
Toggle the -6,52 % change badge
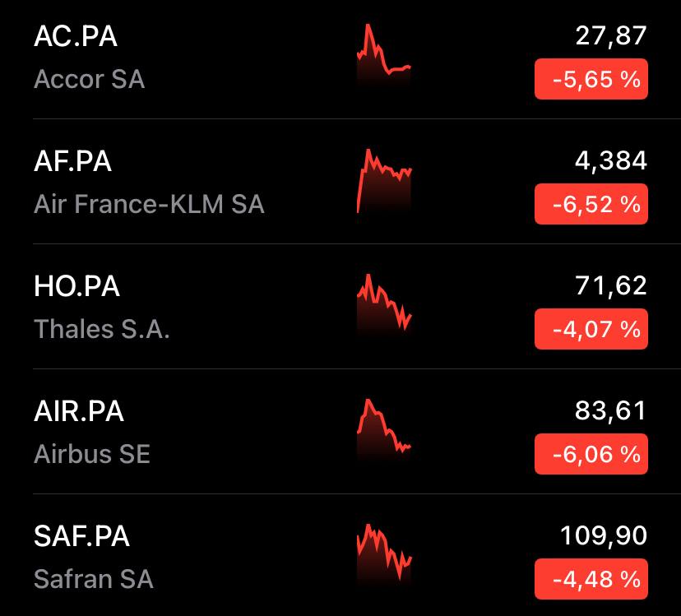[x=591, y=204]
